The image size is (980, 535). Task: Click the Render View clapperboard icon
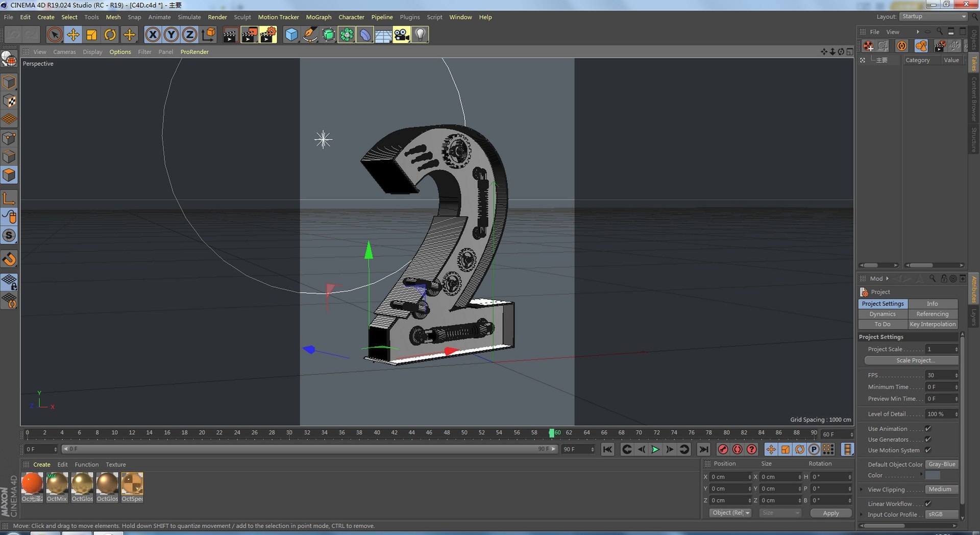(x=230, y=35)
